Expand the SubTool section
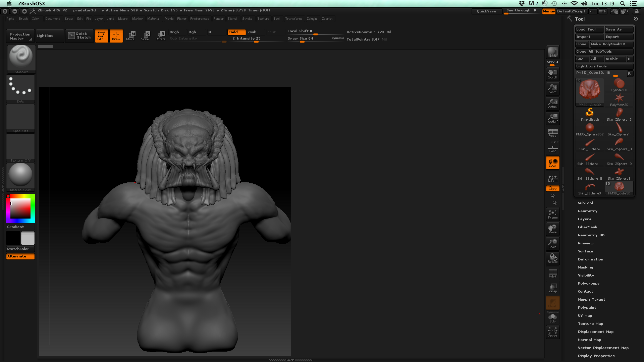Viewport: 644px width, 362px height. pyautogui.click(x=585, y=203)
